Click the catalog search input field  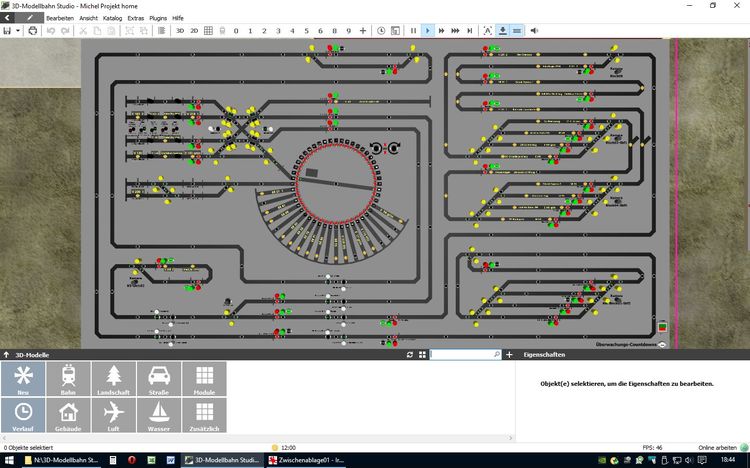click(x=461, y=355)
